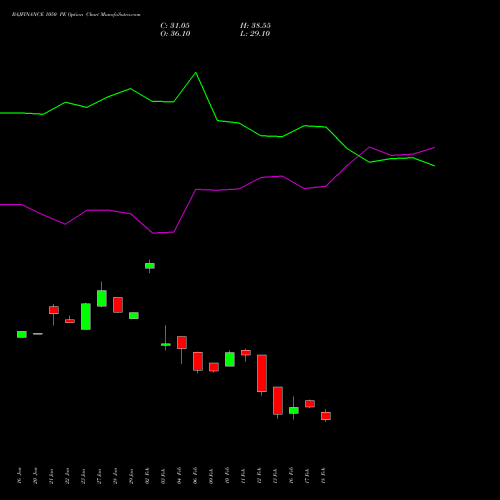This screenshot has width=500, height=500.
Task: Click the 11 Feb date label
Action: [243, 476]
